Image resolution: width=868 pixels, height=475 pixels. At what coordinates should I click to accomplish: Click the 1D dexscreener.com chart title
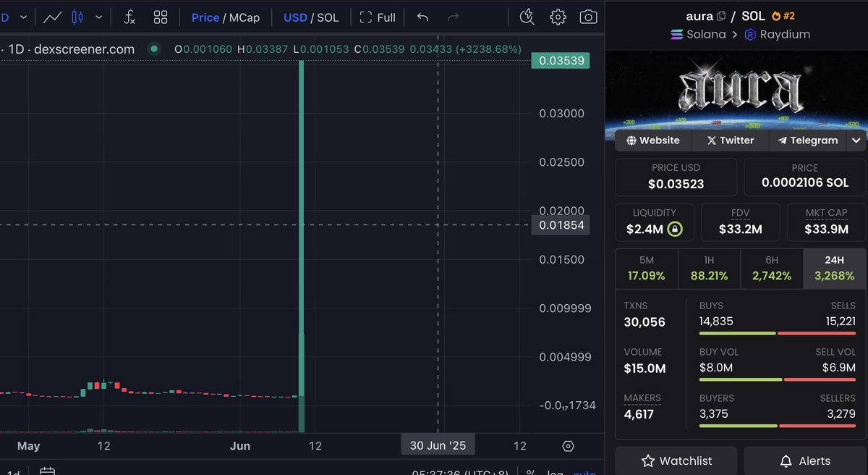pos(72,49)
